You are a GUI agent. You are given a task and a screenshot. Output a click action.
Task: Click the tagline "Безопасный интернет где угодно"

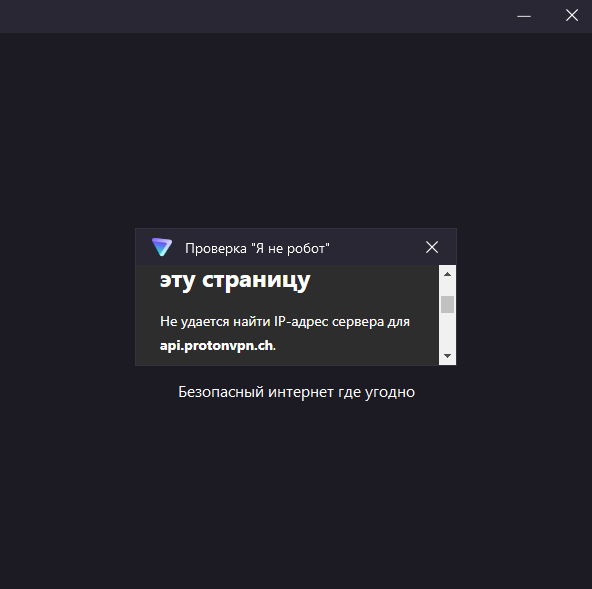click(x=296, y=392)
